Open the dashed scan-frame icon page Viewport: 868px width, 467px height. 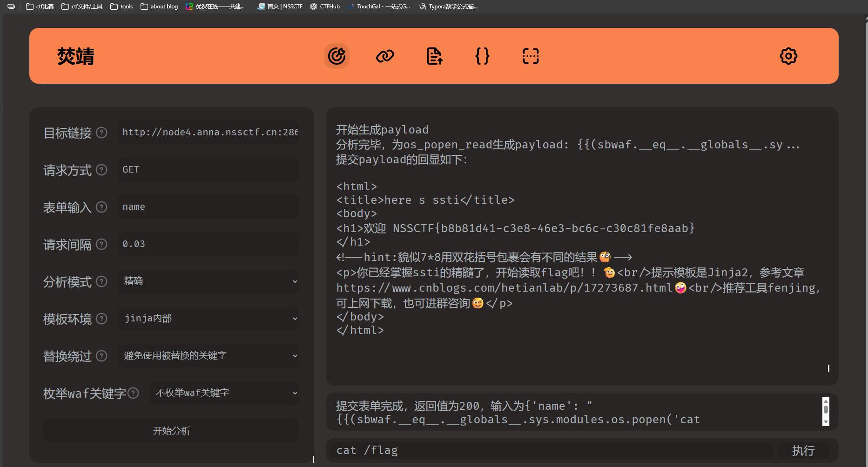(x=531, y=56)
